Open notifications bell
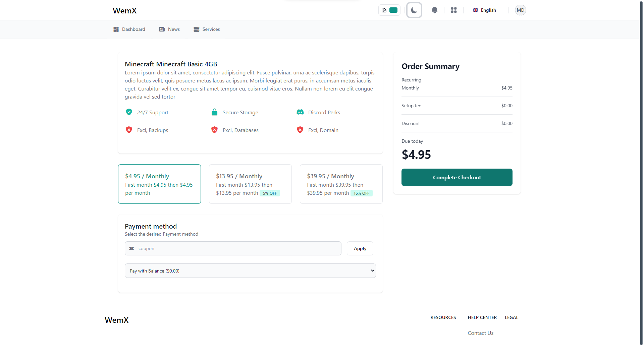 click(x=435, y=10)
